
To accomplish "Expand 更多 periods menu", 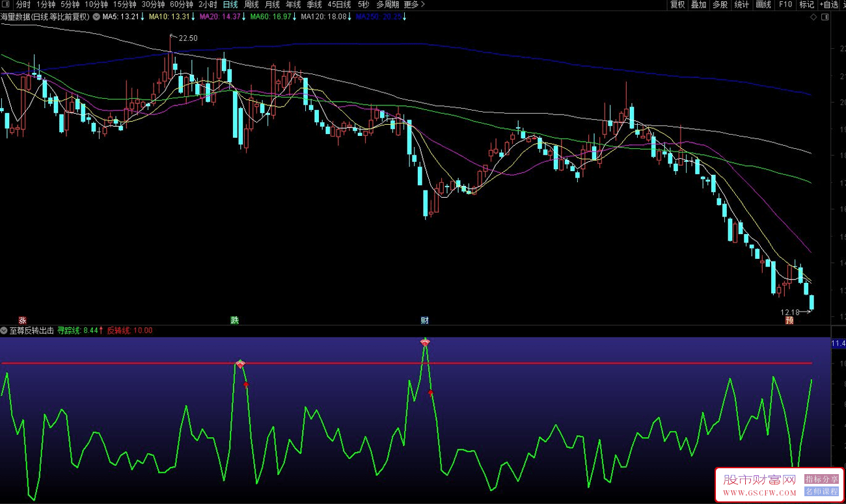I will [x=414, y=5].
